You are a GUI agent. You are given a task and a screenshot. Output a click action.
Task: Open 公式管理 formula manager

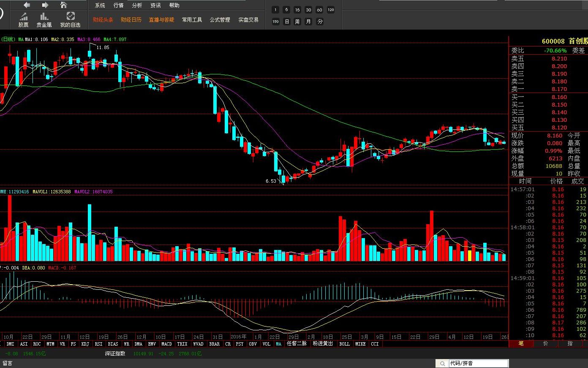click(220, 20)
